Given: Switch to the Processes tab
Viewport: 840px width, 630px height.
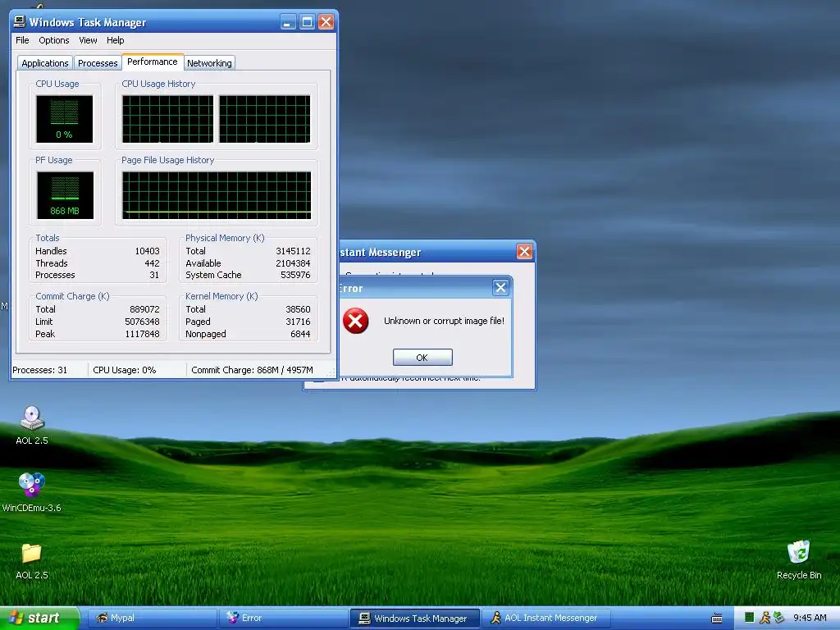Looking at the screenshot, I should [x=98, y=63].
